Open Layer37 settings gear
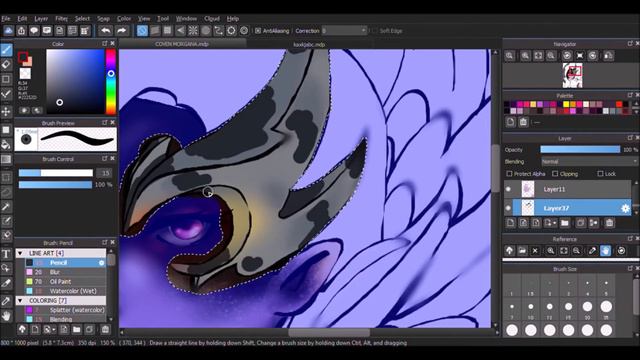Screen dimensions: 640x360 click(625, 208)
